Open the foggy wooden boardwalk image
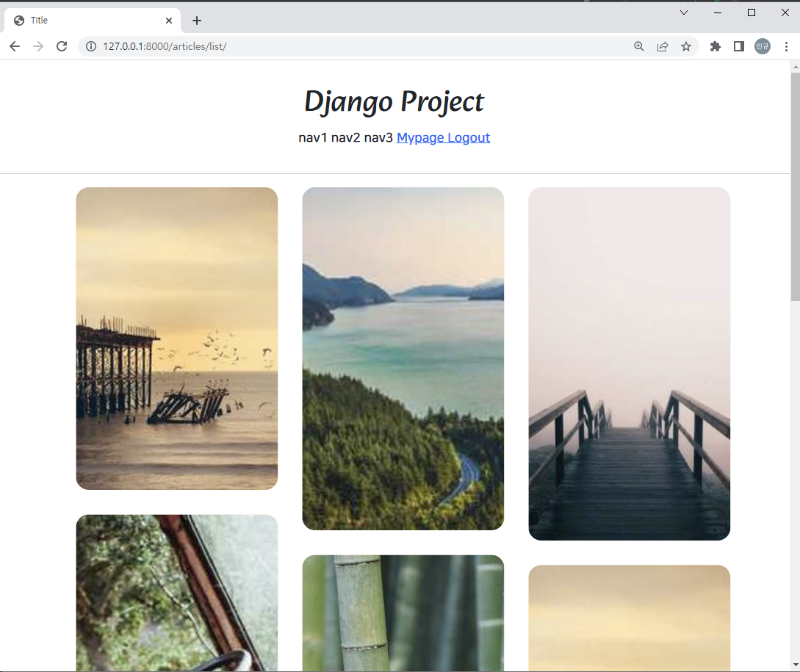 coord(629,364)
